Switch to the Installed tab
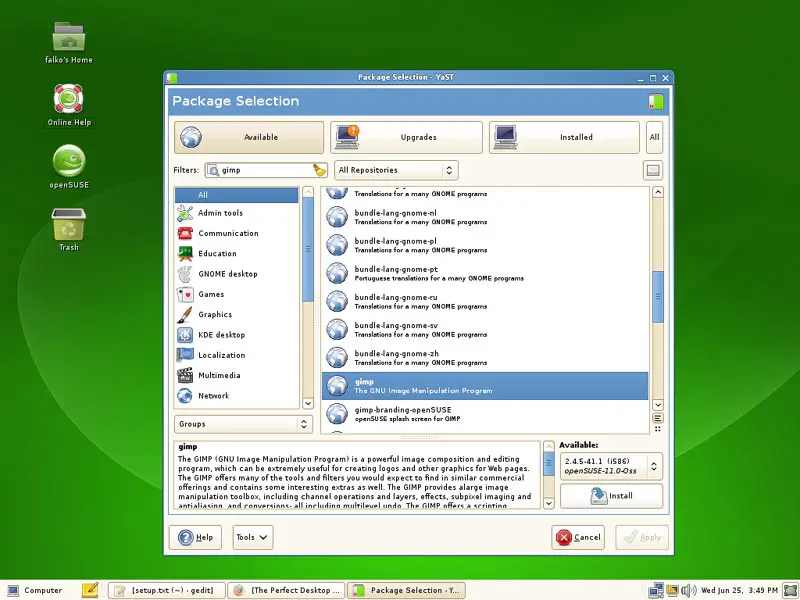The width and height of the screenshot is (800, 600). 564,137
